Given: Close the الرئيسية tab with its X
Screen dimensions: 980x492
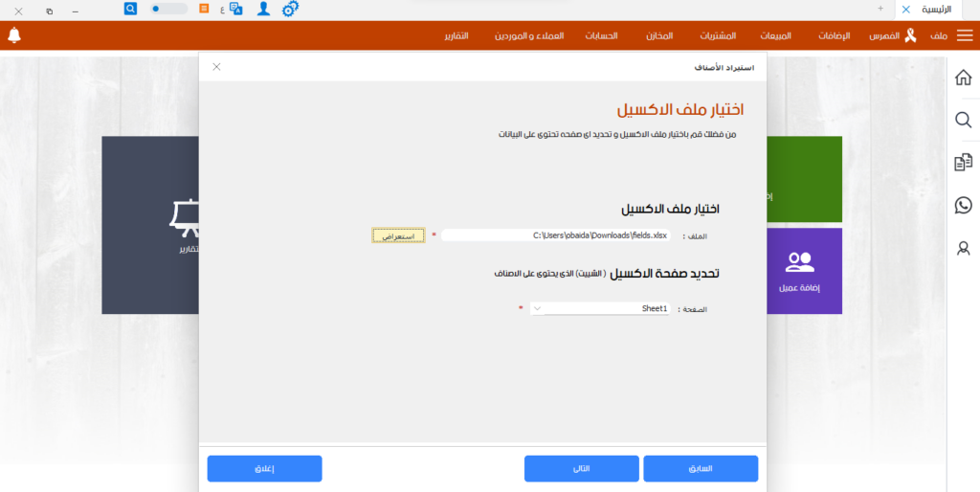Looking at the screenshot, I should click(x=905, y=10).
